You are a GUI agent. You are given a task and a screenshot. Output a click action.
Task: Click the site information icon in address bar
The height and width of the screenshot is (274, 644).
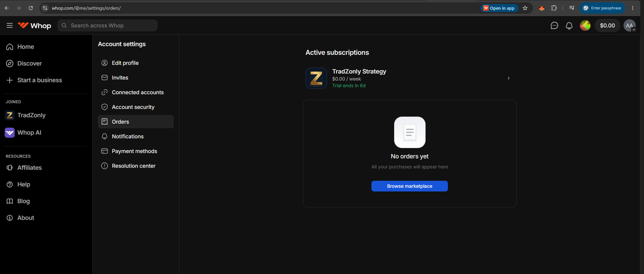(45, 8)
